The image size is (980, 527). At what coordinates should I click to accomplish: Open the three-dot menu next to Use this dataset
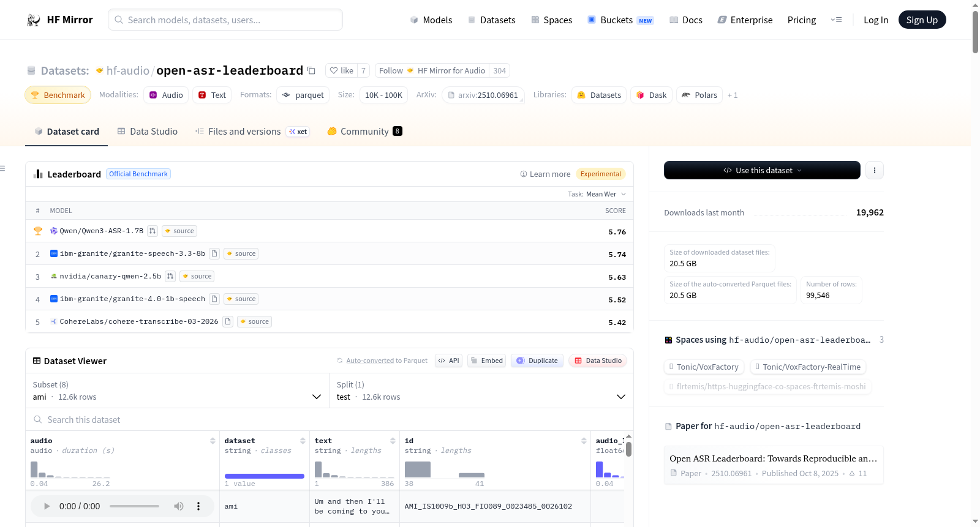[x=875, y=170]
